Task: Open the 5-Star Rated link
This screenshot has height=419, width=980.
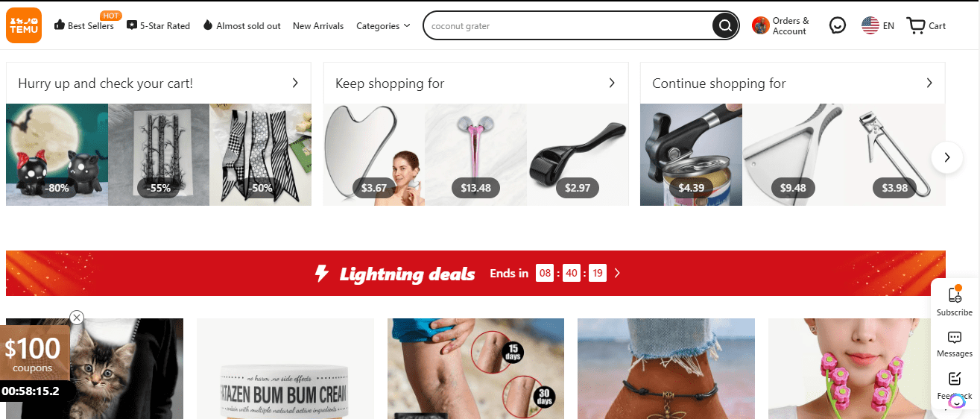Action: pos(158,26)
